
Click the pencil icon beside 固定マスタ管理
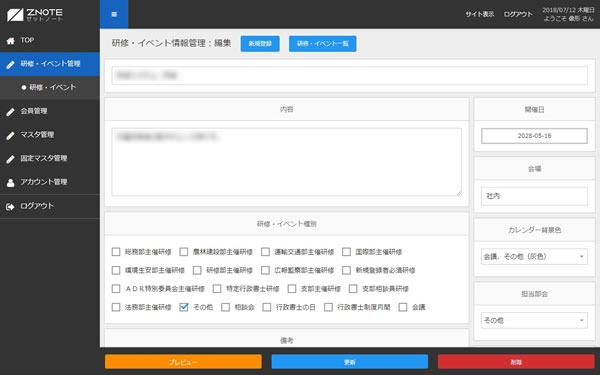tap(10, 159)
